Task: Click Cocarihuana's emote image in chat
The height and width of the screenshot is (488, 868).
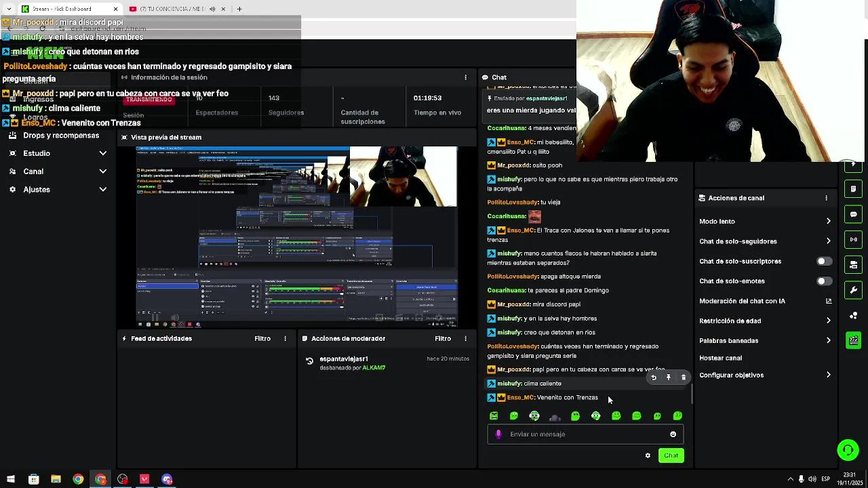Action: click(534, 216)
